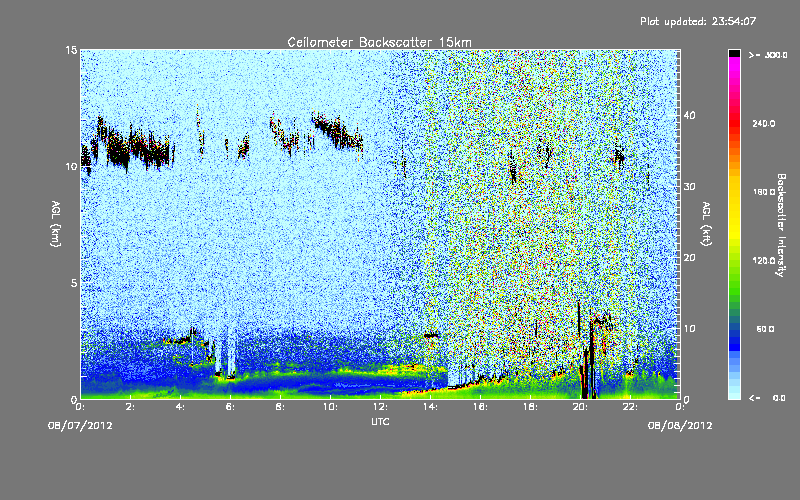Click the dark blue band near 60.0
Viewport: 800px width, 500px height.
(x=734, y=332)
